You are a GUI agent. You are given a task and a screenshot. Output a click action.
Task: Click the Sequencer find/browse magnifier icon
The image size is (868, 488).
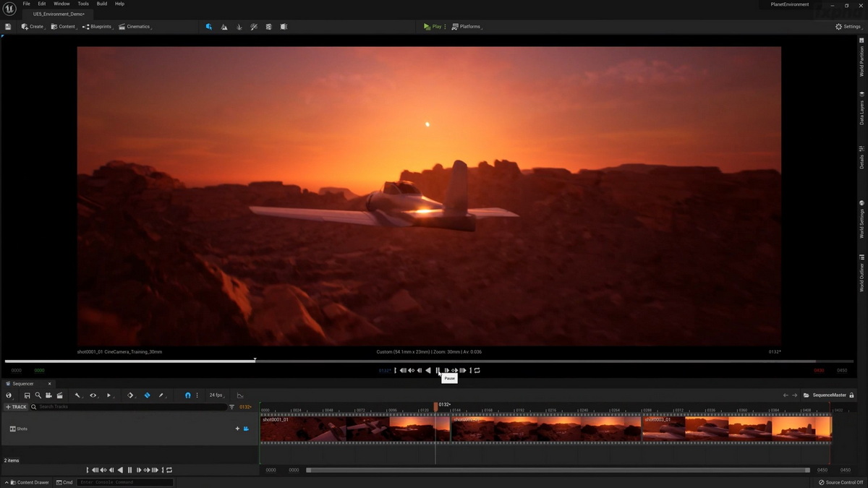[38, 395]
